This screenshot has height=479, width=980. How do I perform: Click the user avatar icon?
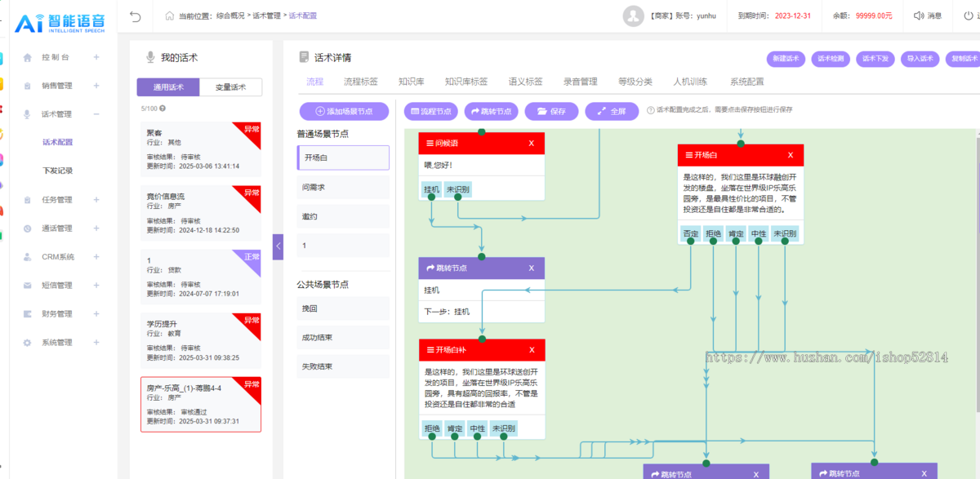(x=633, y=16)
